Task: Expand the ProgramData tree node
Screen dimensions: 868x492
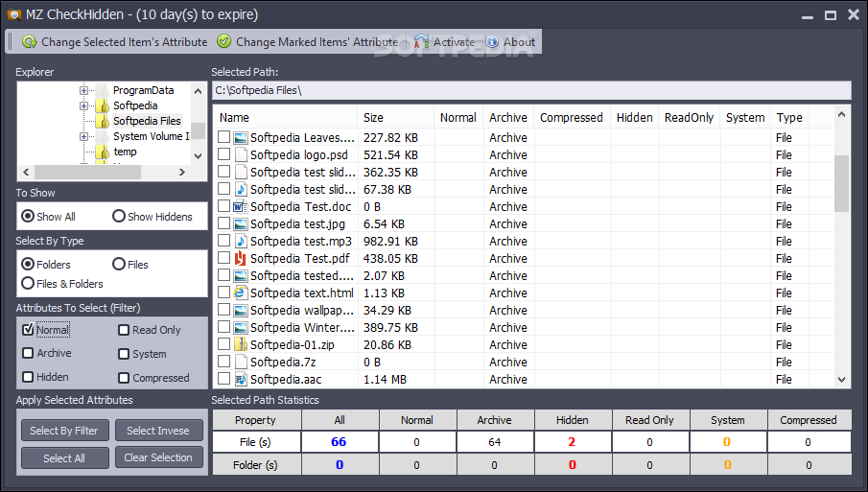Action: tap(83, 90)
